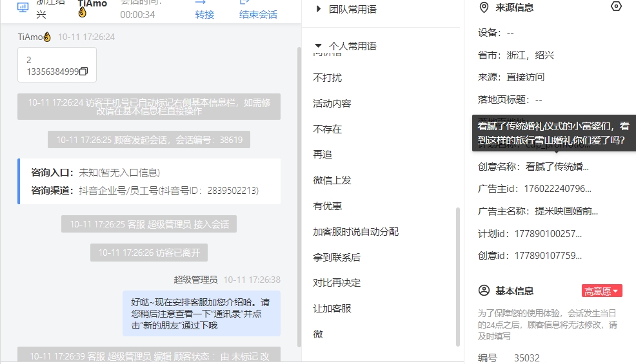Click the 基本信息 section heading
This screenshot has height=364, width=636.
[514, 291]
